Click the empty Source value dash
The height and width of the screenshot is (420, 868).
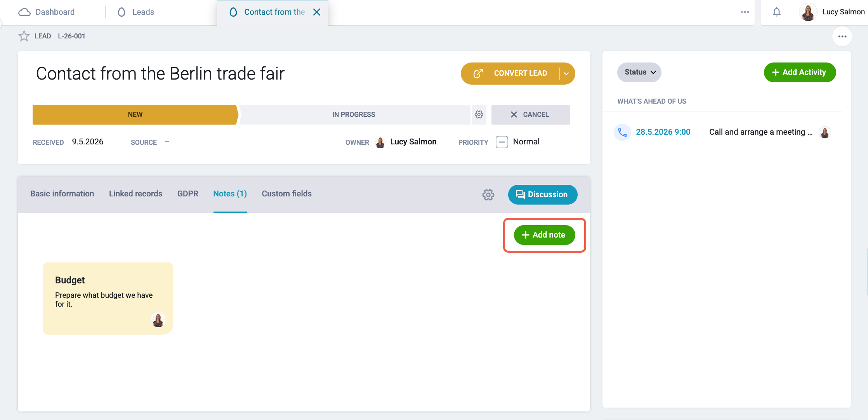tap(167, 142)
